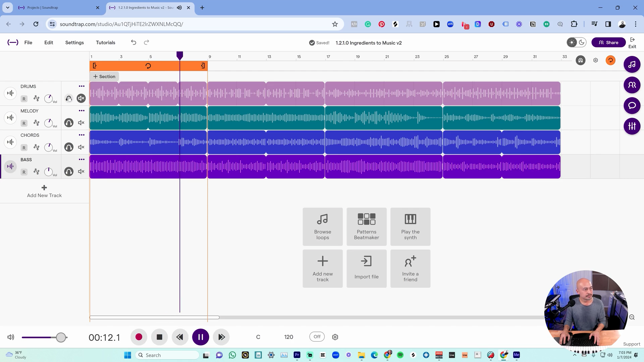Screen dimensions: 644x362
Task: Click the orange loop cycle icon
Action: (610, 60)
